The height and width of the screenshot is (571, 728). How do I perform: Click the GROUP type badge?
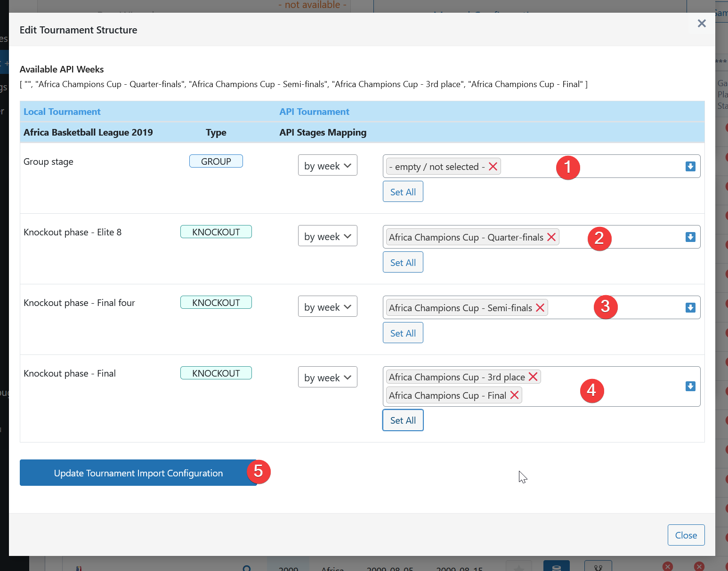pos(216,161)
